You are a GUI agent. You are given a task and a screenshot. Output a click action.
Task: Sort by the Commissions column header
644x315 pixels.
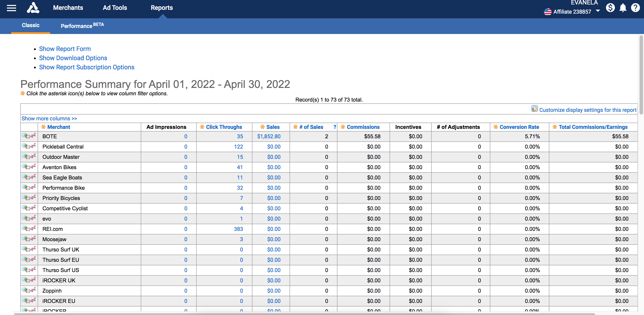coord(363,127)
